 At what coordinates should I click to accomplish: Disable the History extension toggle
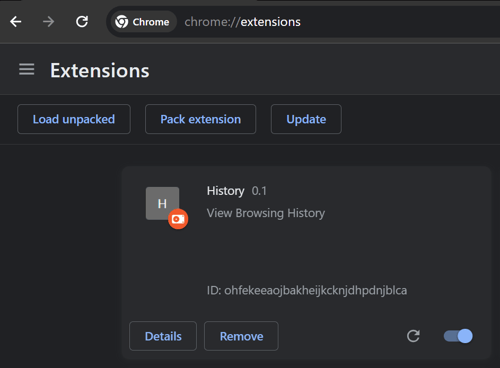click(458, 336)
